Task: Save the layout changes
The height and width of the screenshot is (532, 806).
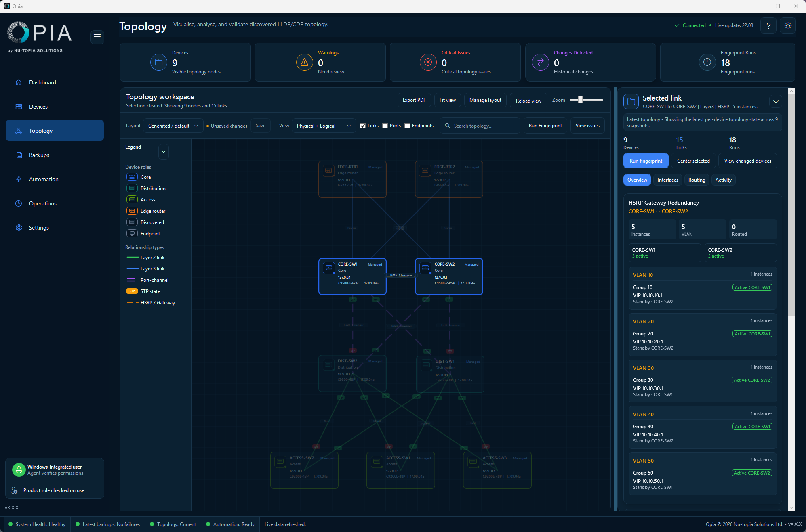Action: click(261, 126)
